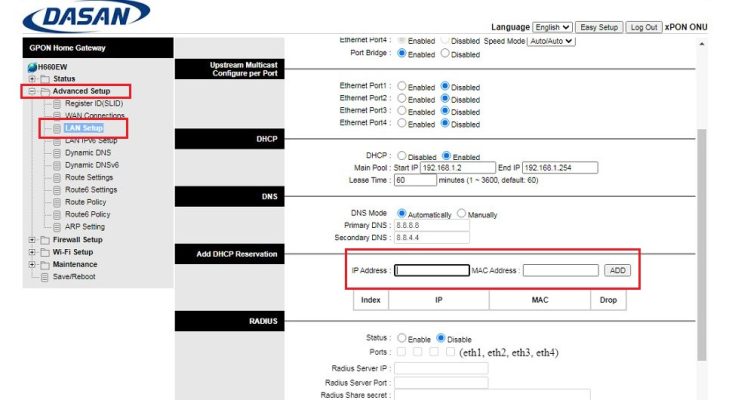Image resolution: width=732 pixels, height=400 pixels.
Task: Enable Upstream Multicast on Ethernet Port1
Action: click(401, 86)
